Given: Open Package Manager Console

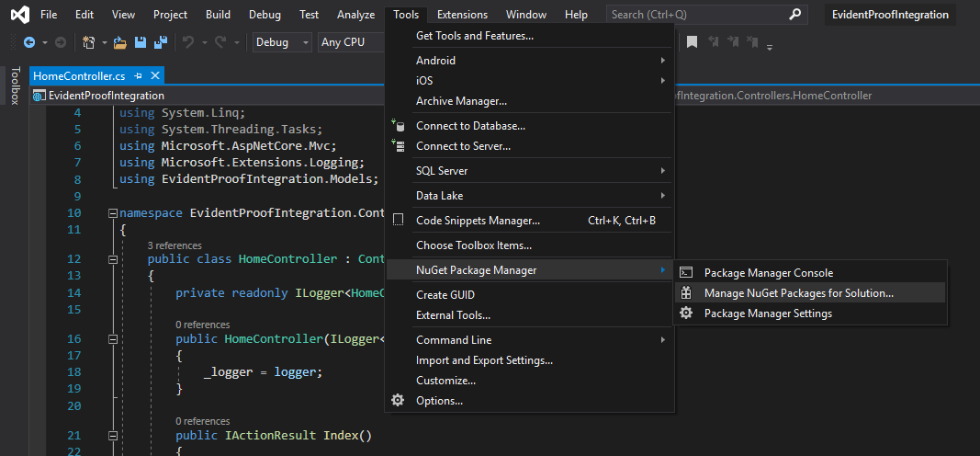Looking at the screenshot, I should tap(768, 273).
